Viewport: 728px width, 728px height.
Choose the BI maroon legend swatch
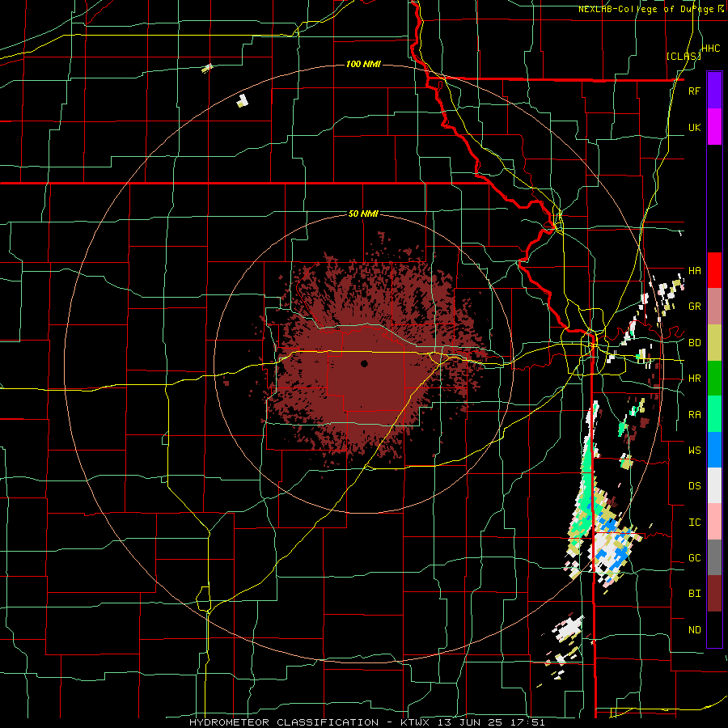pyautogui.click(x=714, y=594)
